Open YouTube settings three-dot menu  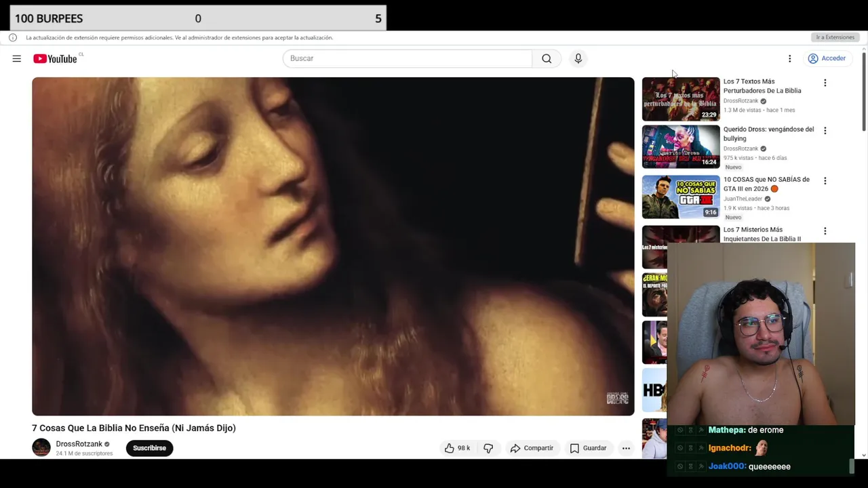click(x=789, y=58)
